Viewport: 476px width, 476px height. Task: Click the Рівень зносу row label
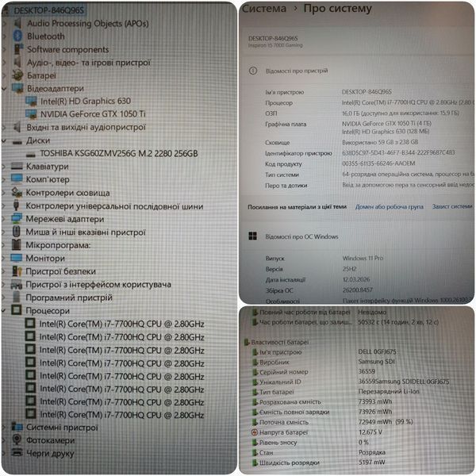click(278, 443)
